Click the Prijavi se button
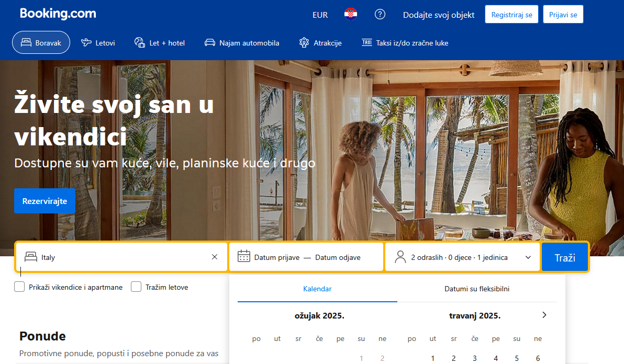Image resolution: width=624 pixels, height=364 pixels. click(x=563, y=14)
